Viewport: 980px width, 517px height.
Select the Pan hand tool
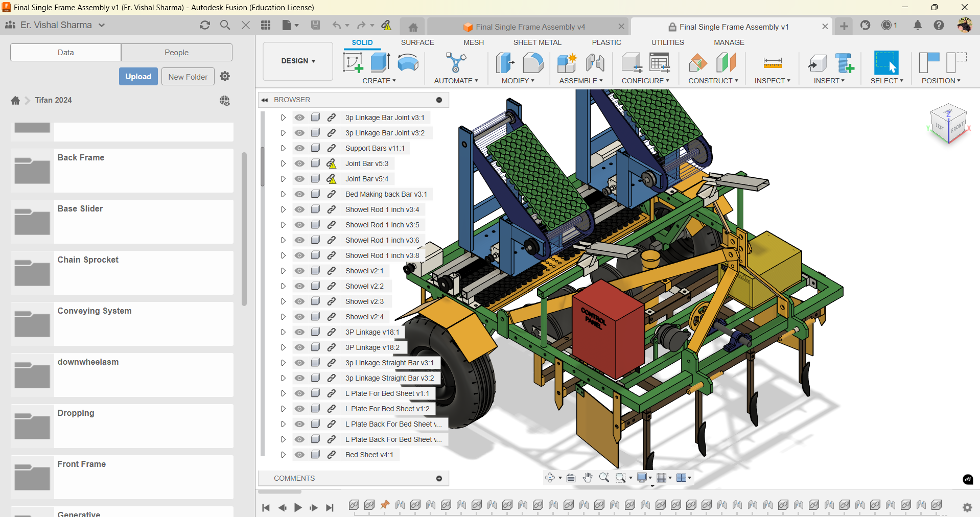(588, 478)
